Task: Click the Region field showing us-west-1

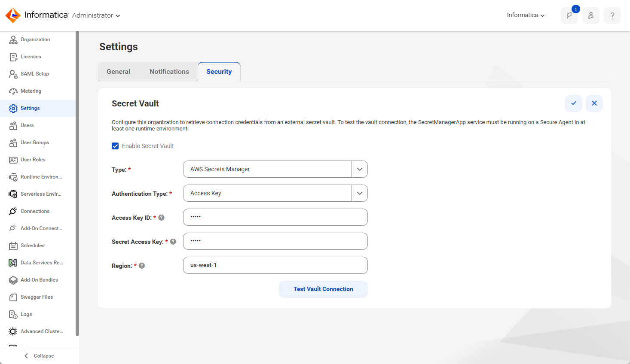Action: pyautogui.click(x=275, y=265)
